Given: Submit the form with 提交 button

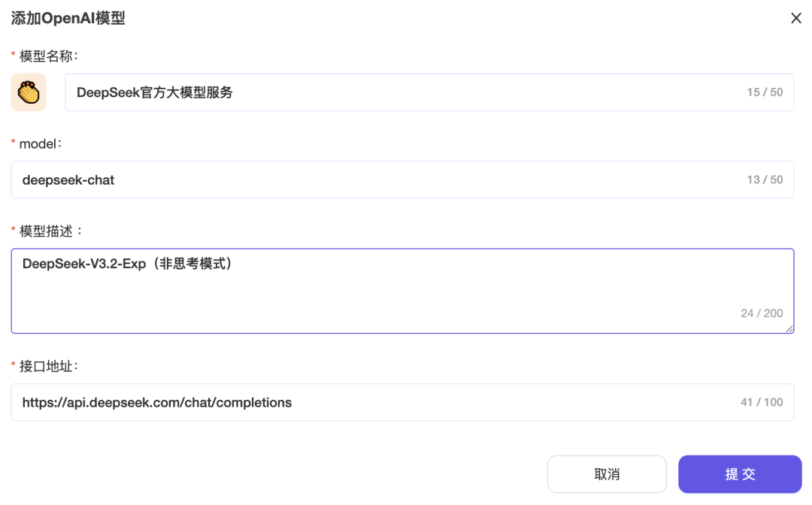Looking at the screenshot, I should click(740, 474).
